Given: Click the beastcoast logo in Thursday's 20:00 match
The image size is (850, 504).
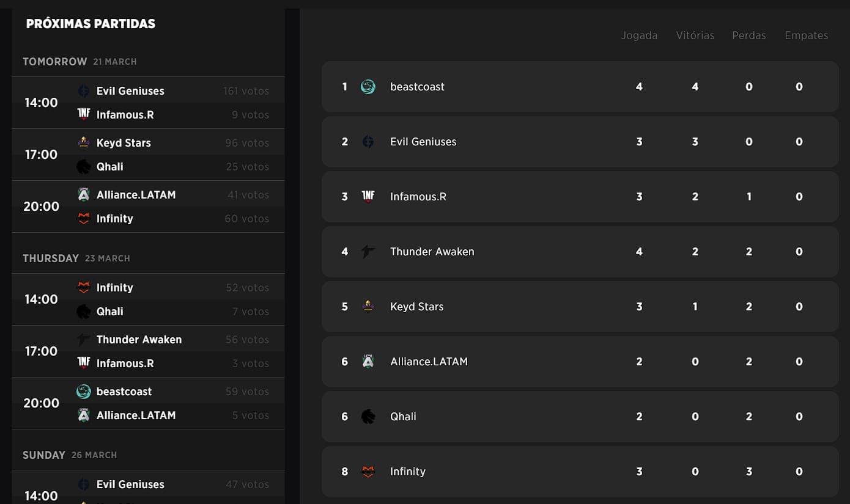Looking at the screenshot, I should (84, 392).
